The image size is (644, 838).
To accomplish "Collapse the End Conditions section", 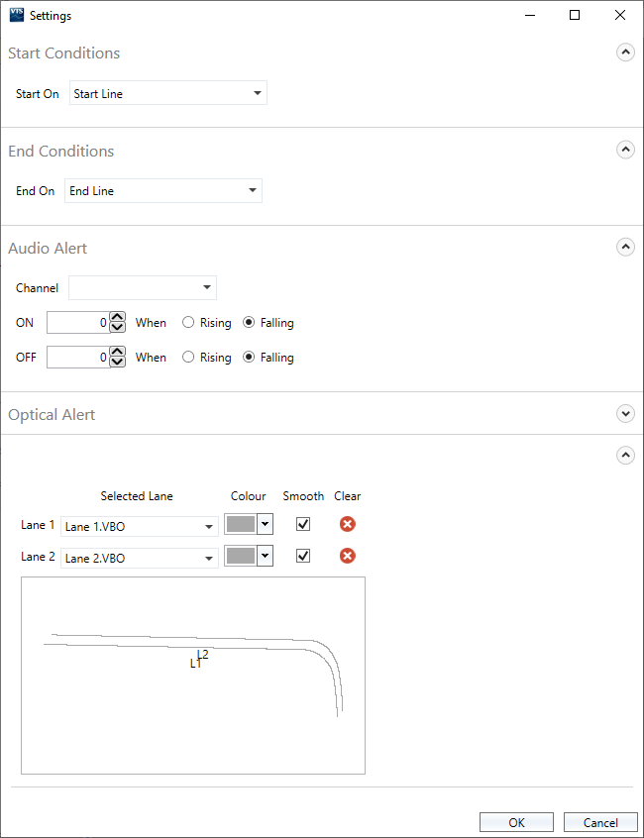I will coord(625,151).
